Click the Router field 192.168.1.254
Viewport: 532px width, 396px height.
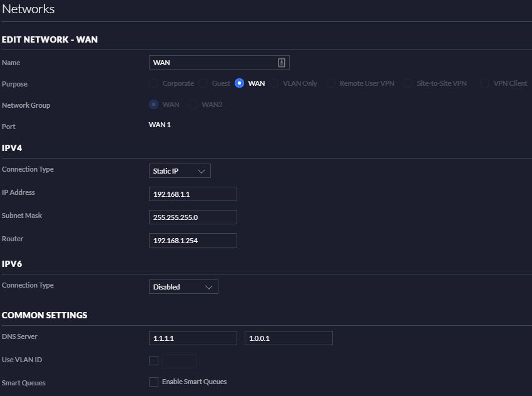click(193, 241)
